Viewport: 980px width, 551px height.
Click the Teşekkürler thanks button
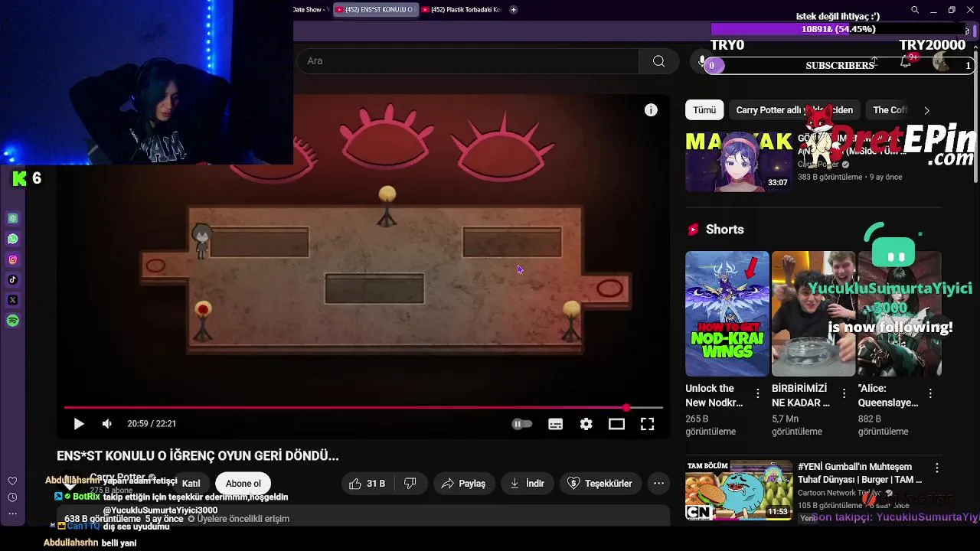(599, 484)
